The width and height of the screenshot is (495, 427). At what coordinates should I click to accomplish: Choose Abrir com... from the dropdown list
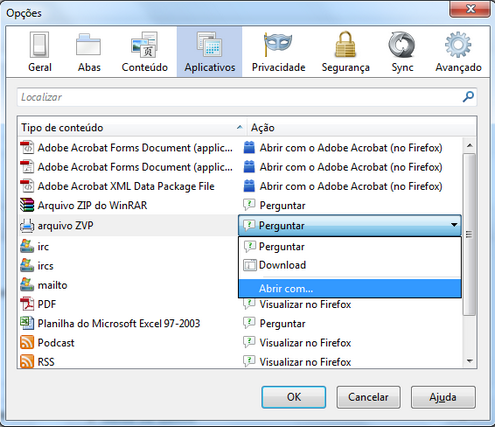pos(350,288)
